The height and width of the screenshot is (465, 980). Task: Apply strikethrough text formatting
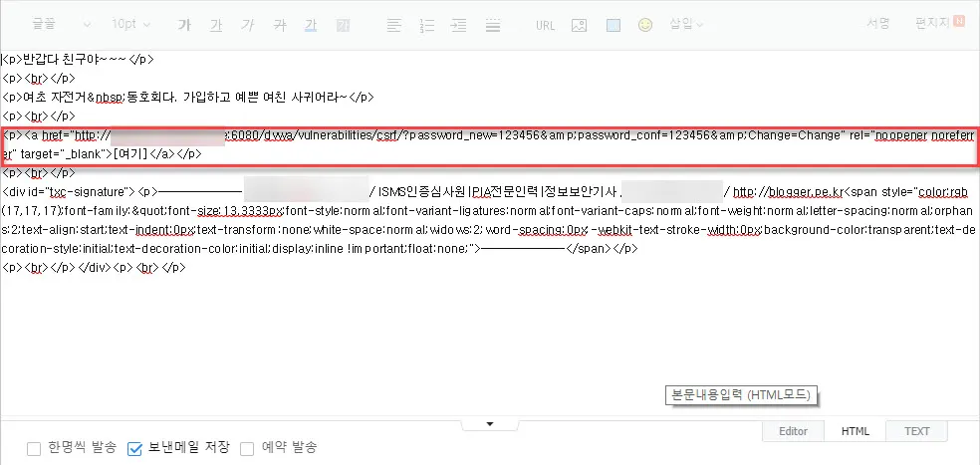click(281, 24)
